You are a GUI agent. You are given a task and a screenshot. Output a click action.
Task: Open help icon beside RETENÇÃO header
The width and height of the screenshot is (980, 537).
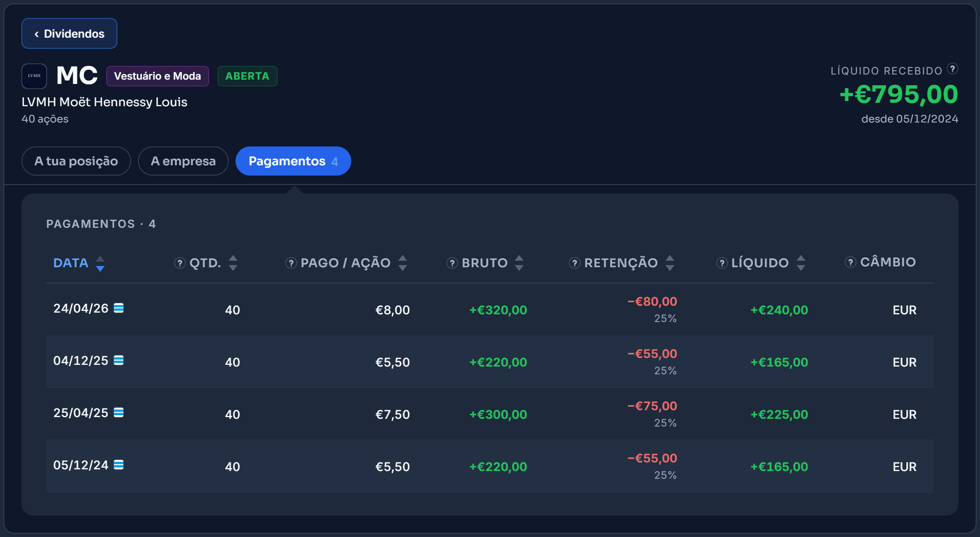point(575,263)
